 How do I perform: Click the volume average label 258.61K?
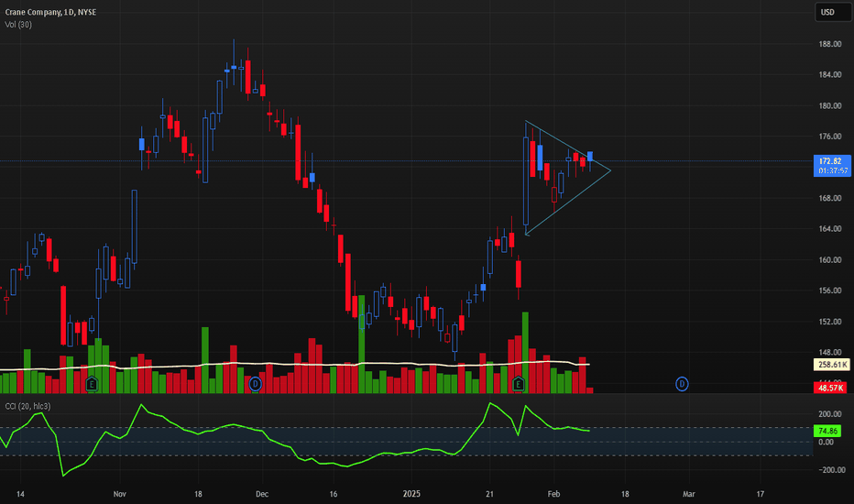pos(832,365)
